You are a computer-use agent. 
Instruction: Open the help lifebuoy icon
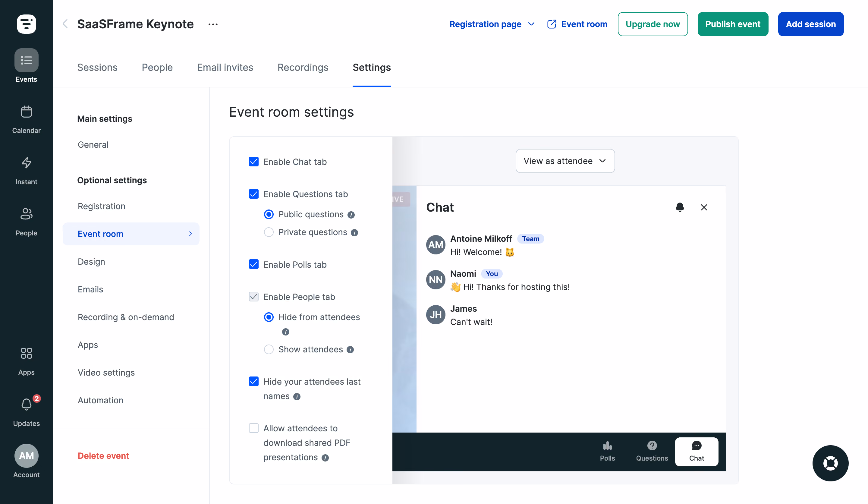[830, 463]
